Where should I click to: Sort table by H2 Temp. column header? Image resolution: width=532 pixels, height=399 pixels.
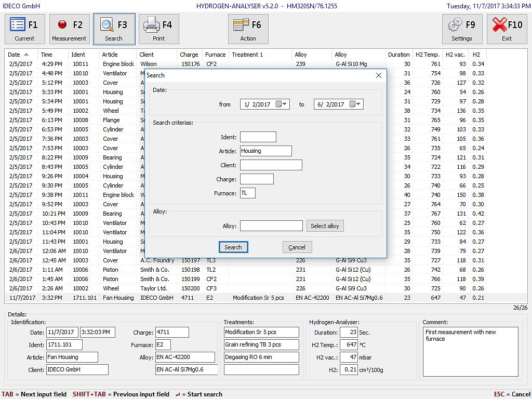[427, 55]
